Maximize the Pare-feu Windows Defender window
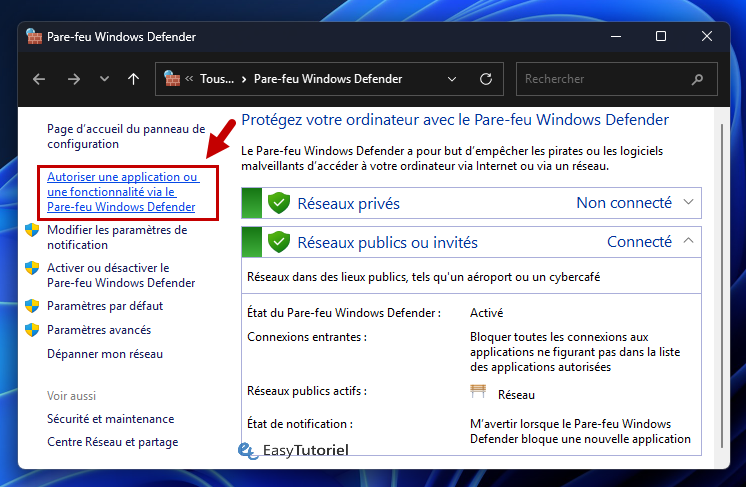746x487 pixels. [x=661, y=36]
